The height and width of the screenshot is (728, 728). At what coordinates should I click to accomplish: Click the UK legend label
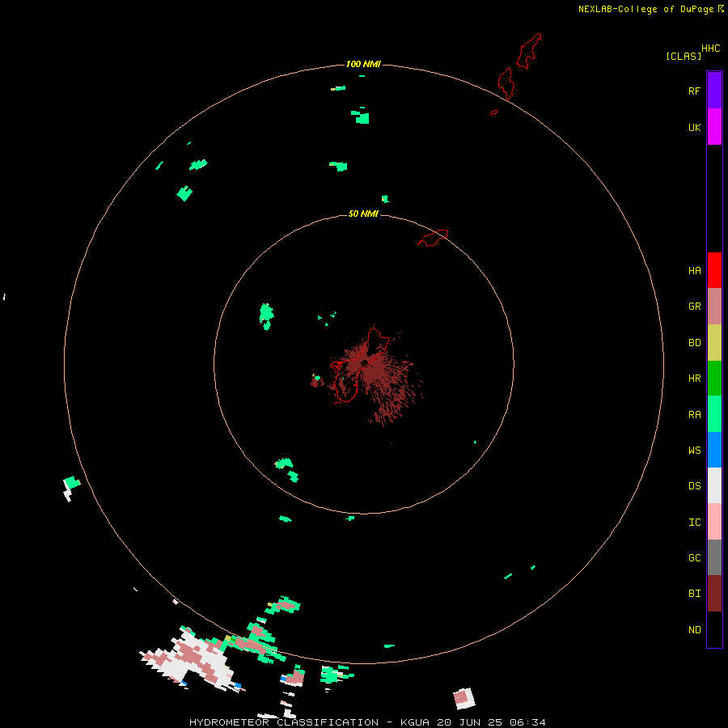[694, 127]
